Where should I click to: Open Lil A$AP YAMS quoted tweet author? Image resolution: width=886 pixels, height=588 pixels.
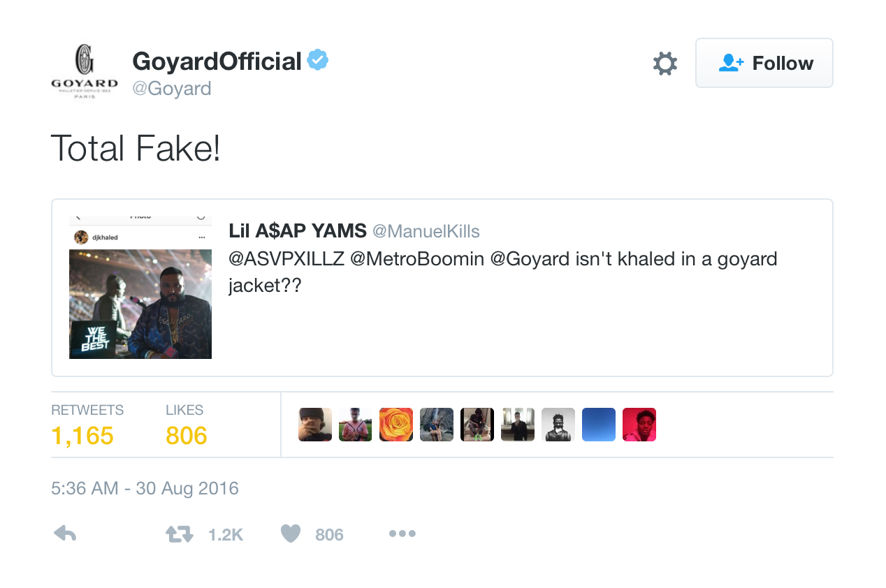[x=298, y=231]
